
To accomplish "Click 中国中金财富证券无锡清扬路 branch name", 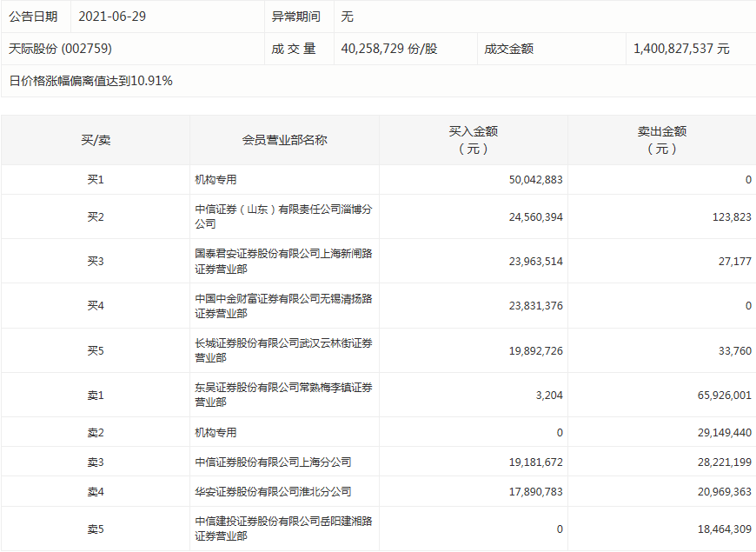I will [x=283, y=306].
